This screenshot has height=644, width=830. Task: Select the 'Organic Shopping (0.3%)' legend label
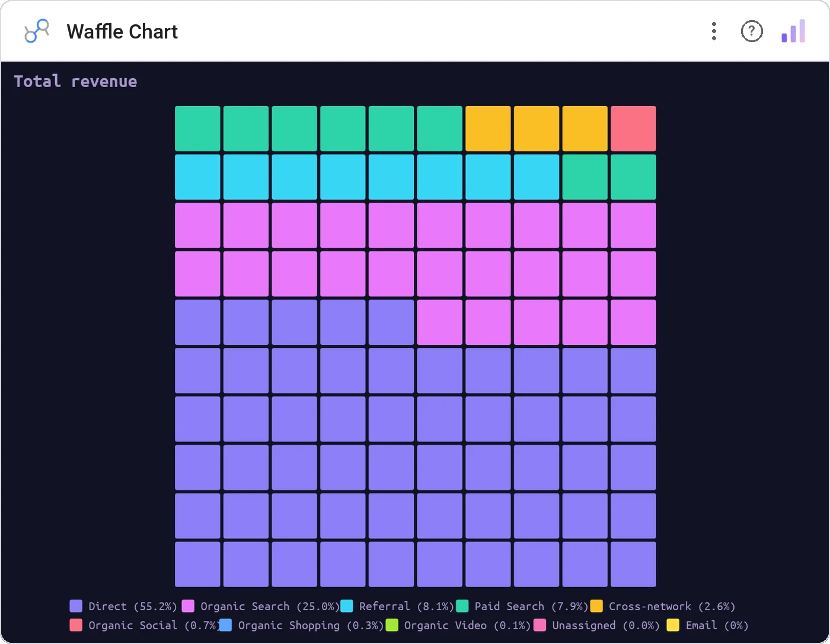pos(311,625)
